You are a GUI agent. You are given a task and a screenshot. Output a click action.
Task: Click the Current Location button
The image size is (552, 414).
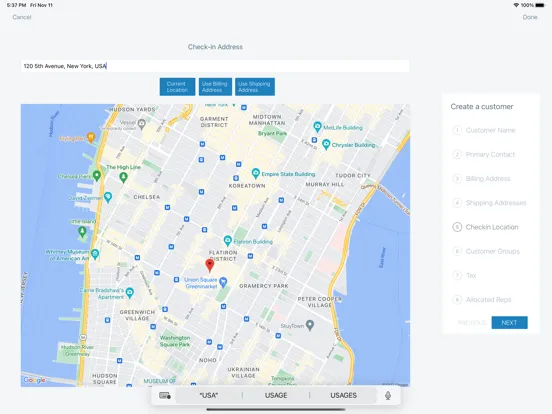177,87
